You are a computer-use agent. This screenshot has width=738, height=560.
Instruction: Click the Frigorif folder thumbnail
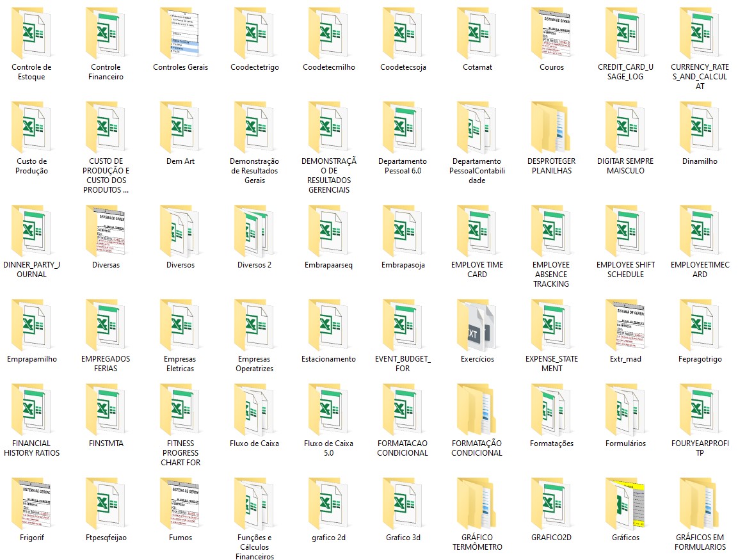(31, 503)
